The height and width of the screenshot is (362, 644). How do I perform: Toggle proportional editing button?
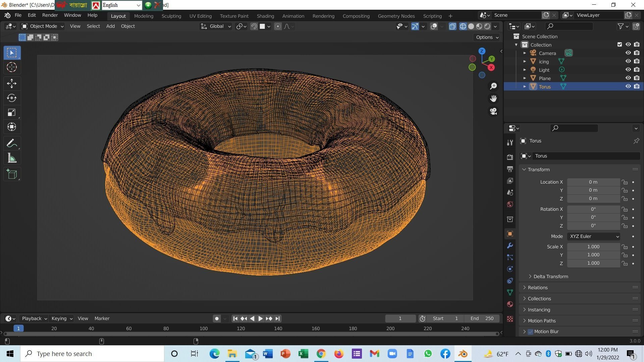[x=278, y=26]
